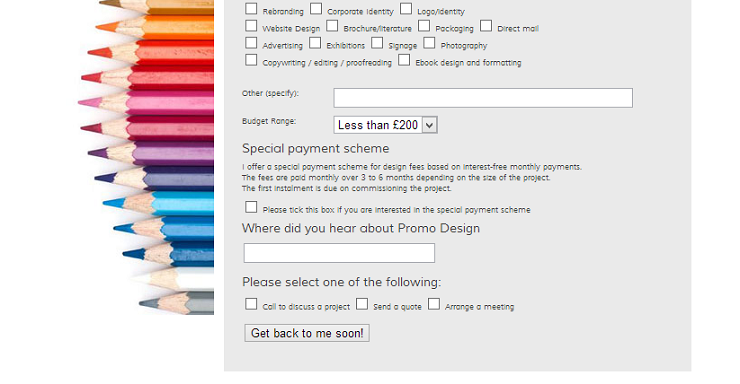Focus the Where did you hear field

coord(339,253)
